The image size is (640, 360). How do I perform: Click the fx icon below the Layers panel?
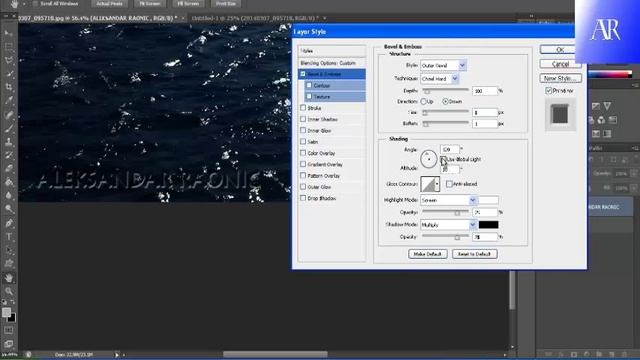[561, 354]
